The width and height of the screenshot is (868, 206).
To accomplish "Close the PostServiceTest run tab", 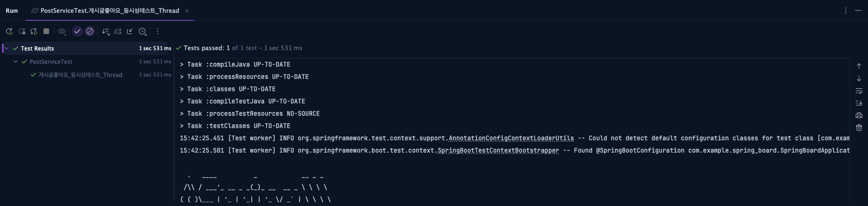I will pos(187,10).
